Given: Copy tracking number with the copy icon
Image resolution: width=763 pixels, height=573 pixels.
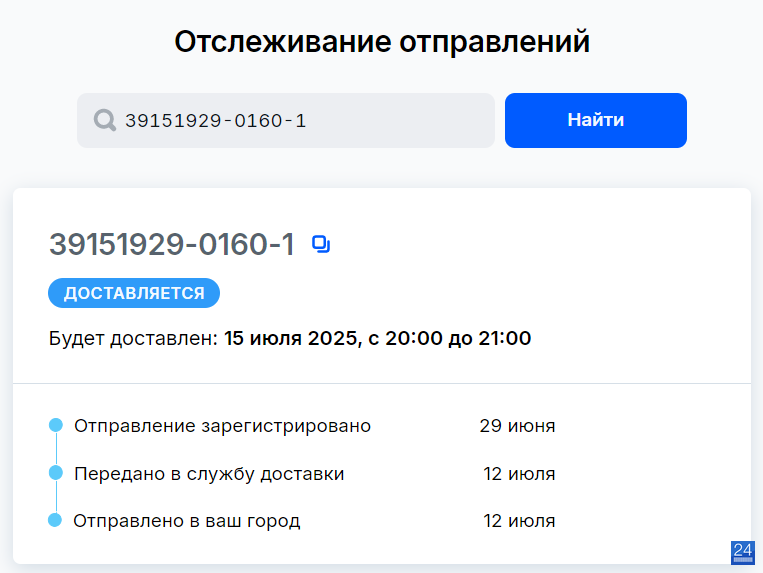Looking at the screenshot, I should [321, 244].
